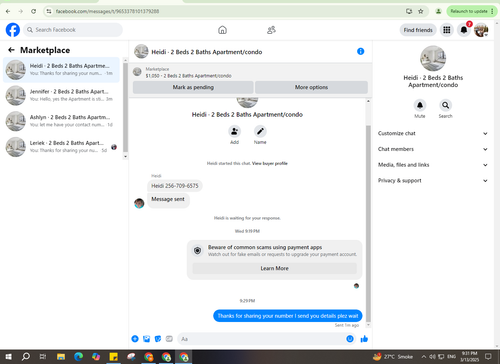Viewport: 500px width, 364px height.
Task: Send a thumbs-up like
Action: click(364, 339)
